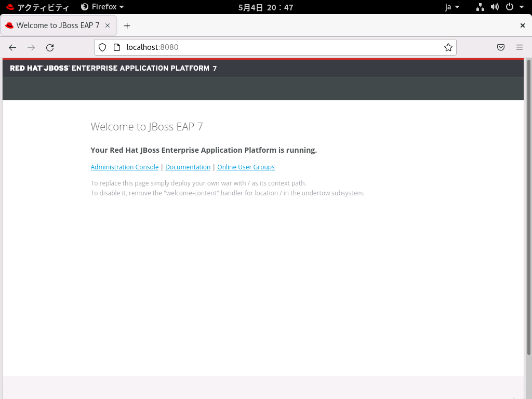Click the network status icon
Screen dimensions: 532x399
tap(480, 7)
